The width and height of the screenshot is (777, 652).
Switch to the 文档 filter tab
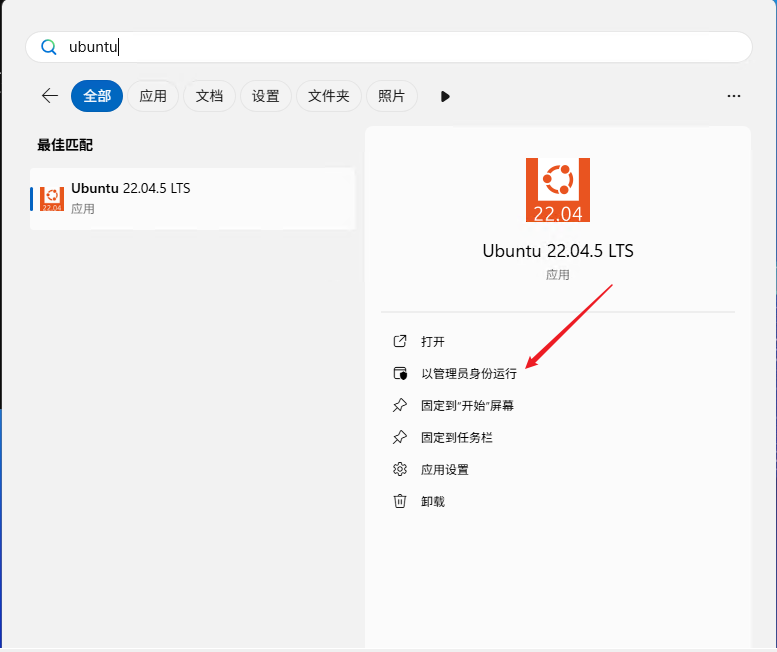[x=209, y=96]
